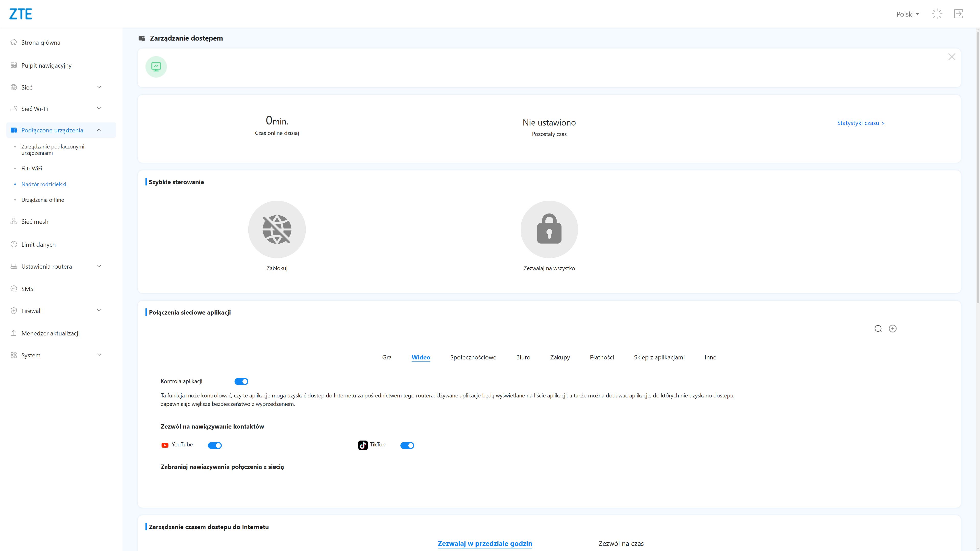Image resolution: width=980 pixels, height=551 pixels.
Task: Open the app search magnifier icon
Action: 878,329
